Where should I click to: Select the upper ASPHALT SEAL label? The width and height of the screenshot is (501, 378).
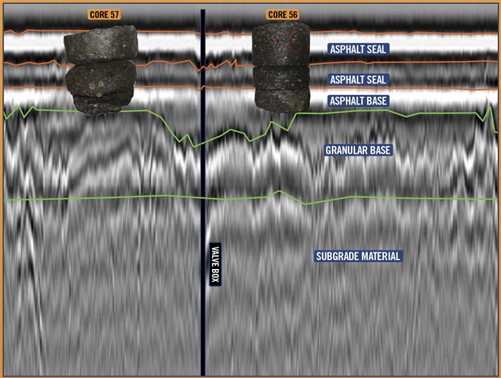tap(358, 49)
